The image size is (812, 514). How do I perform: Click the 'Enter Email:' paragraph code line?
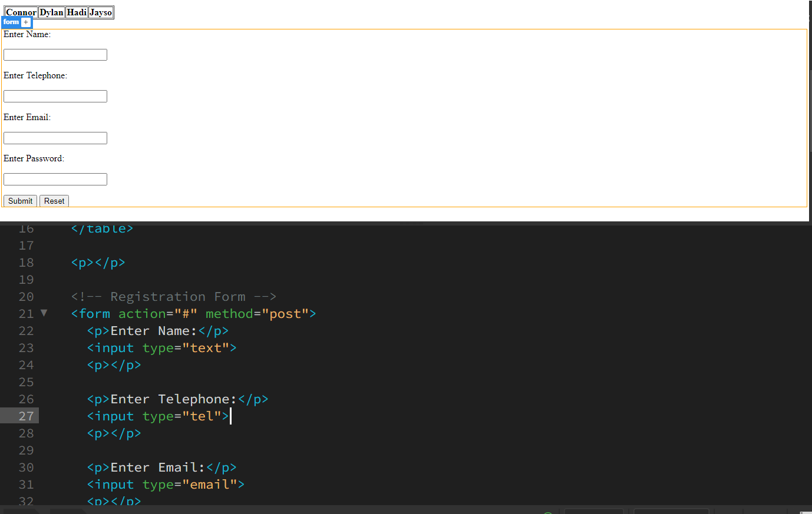coord(161,467)
